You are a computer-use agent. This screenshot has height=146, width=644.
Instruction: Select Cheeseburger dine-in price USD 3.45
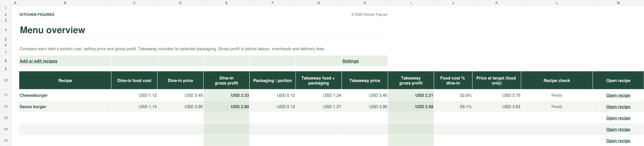(180, 95)
